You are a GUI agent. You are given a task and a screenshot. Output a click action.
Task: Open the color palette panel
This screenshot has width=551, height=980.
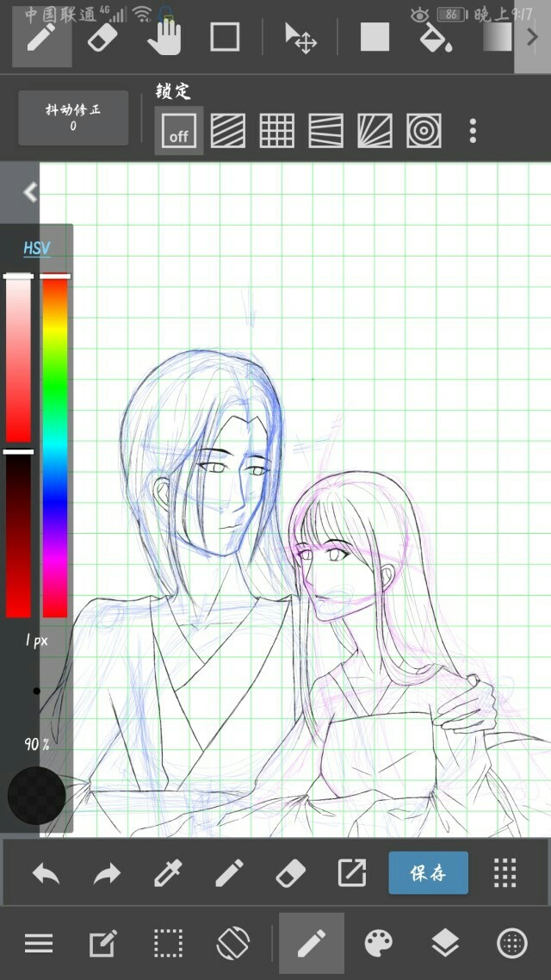pos(378,944)
